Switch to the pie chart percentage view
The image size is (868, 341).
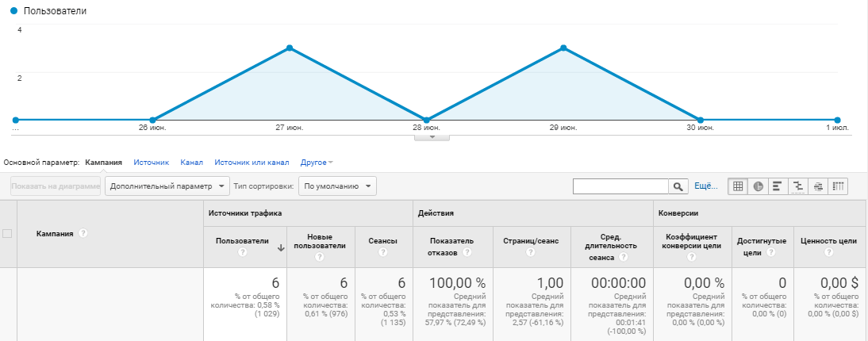[x=758, y=186]
